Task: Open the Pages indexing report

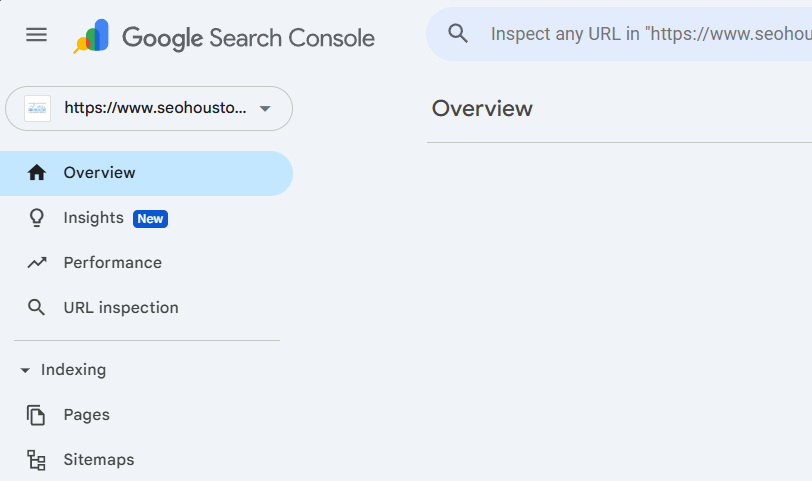Action: [x=86, y=415]
